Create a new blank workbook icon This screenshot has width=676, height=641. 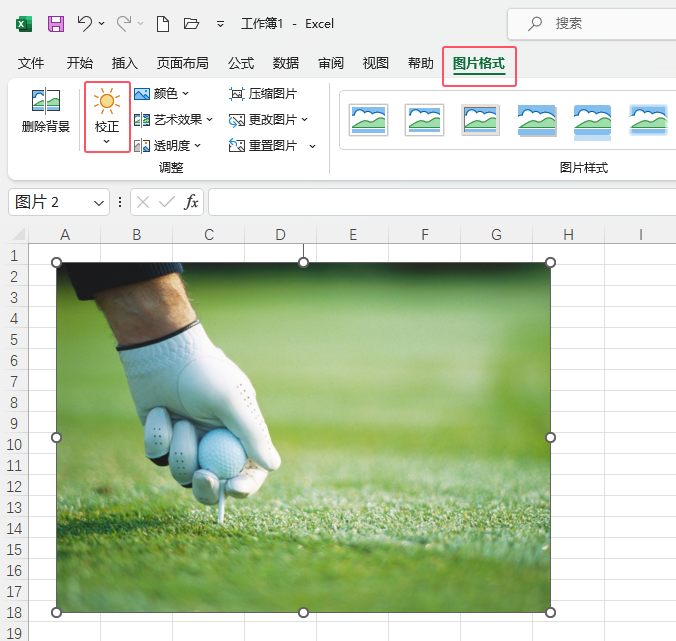point(163,24)
